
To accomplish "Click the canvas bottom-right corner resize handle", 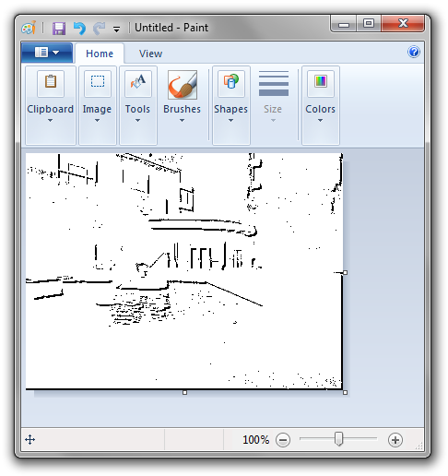I will 345,392.
